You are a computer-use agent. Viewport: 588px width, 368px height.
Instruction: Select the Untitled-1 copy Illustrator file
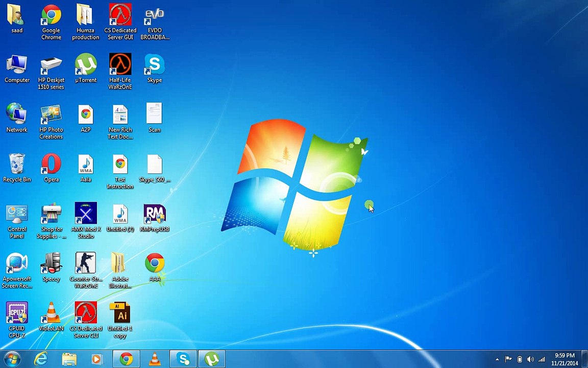tap(120, 319)
